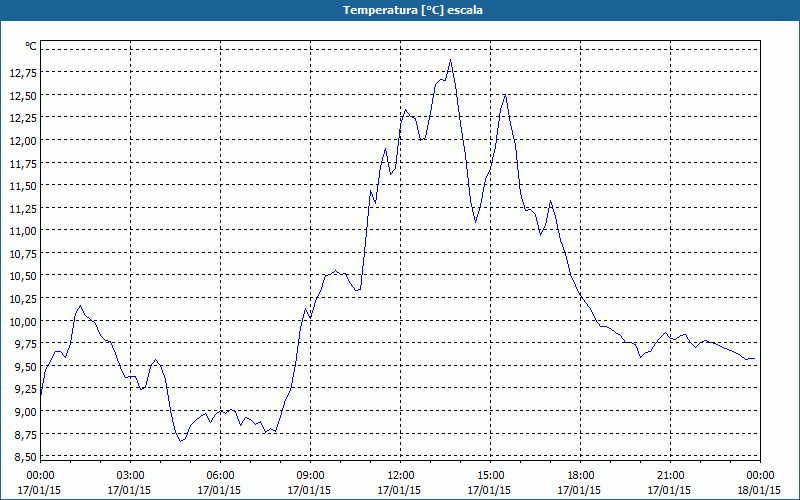The image size is (800, 500).
Task: Pick the 21:00 x-axis tick label
Action: click(670, 476)
